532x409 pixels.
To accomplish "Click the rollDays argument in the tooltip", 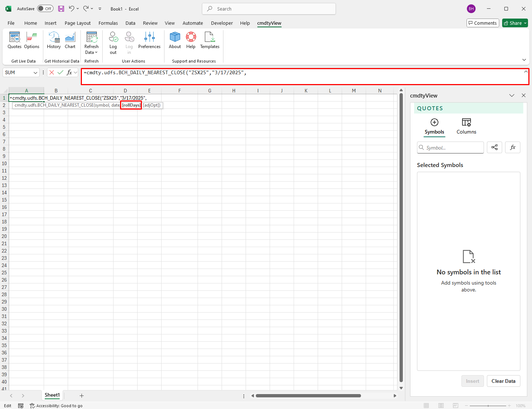I will tap(131, 105).
